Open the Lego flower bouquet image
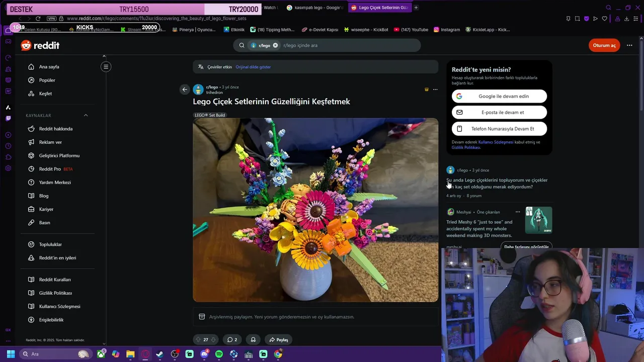Screen dimensions: 644x362 (x=315, y=210)
